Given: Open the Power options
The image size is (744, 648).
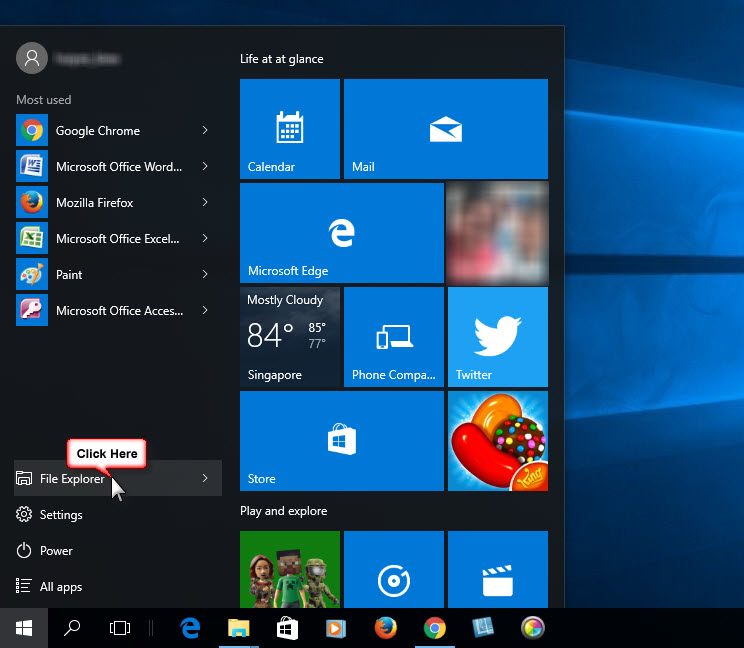Looking at the screenshot, I should (x=118, y=551).
